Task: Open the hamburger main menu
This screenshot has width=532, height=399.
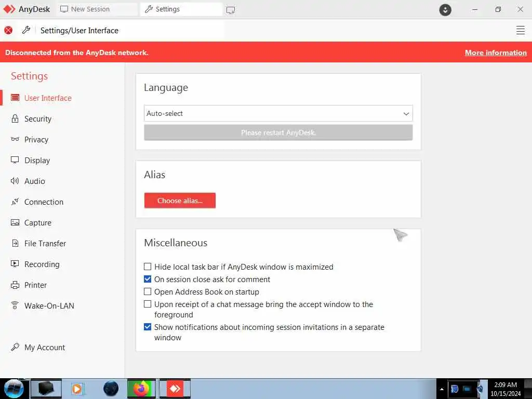Action: pyautogui.click(x=520, y=30)
